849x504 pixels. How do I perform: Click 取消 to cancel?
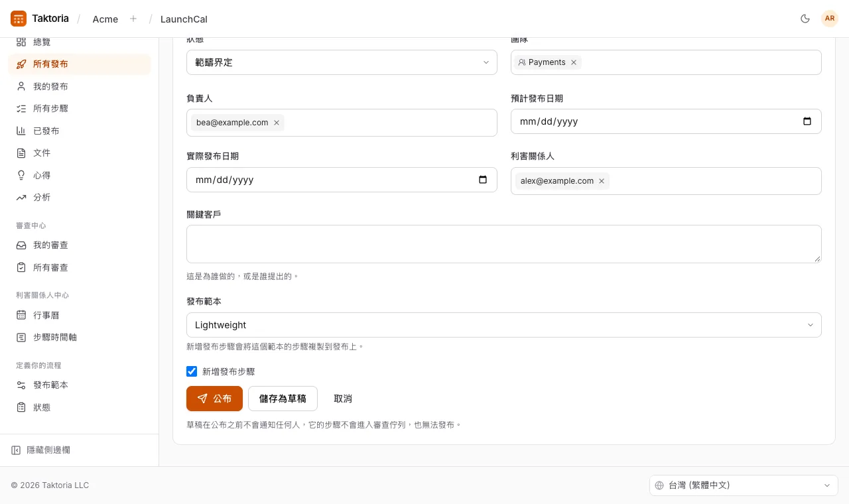[343, 399]
